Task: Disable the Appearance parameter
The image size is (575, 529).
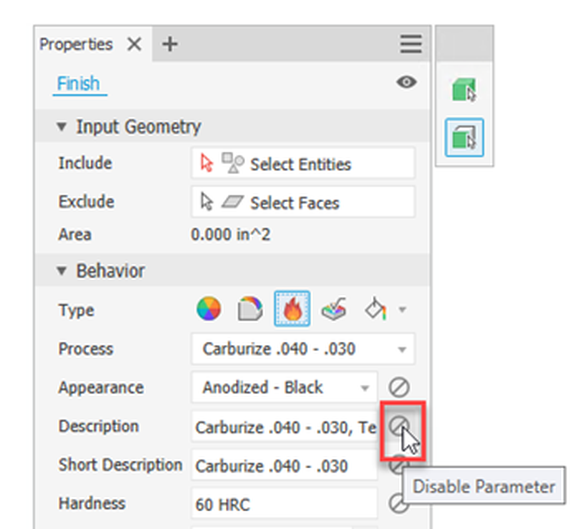Action: click(399, 387)
